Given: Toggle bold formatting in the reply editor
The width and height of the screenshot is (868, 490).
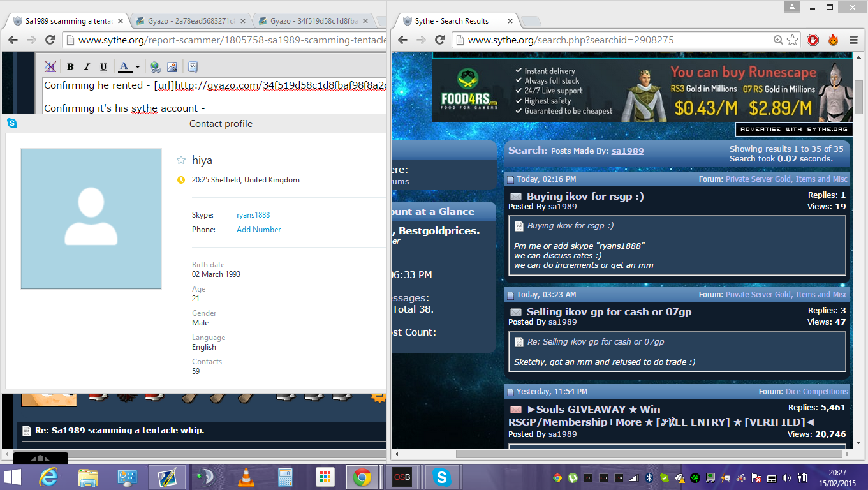Looking at the screenshot, I should pyautogui.click(x=70, y=67).
